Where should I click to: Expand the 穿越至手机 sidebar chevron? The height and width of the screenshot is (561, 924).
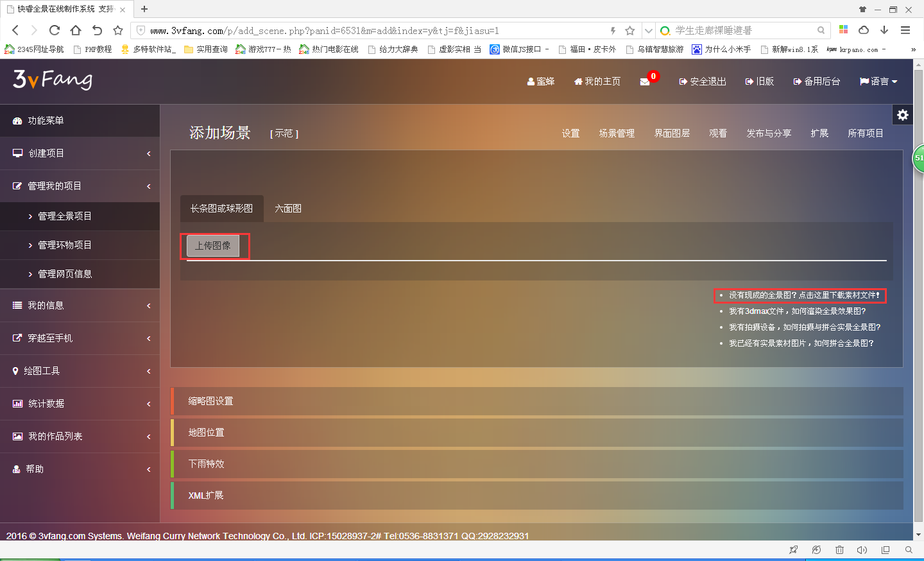149,338
